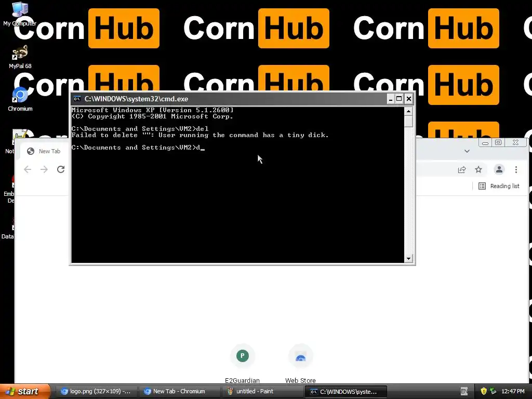Go back in Chromium window
Screen dimensions: 532x399
click(28, 169)
